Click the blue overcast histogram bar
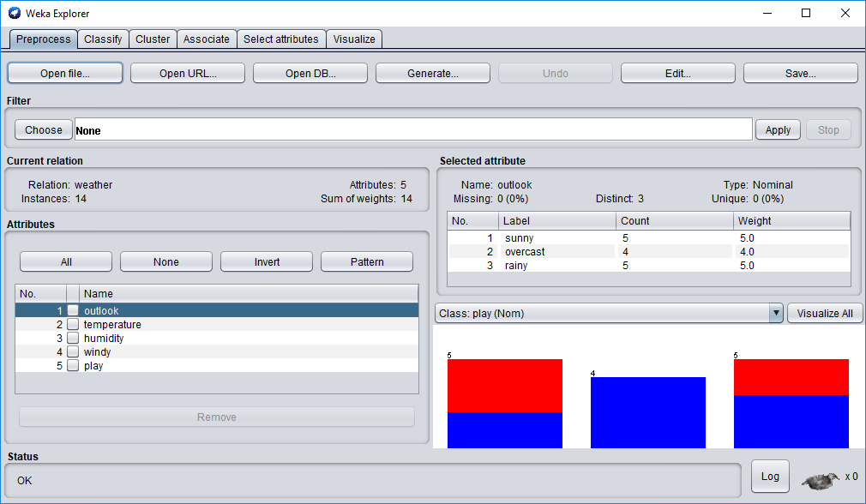 tap(647, 412)
